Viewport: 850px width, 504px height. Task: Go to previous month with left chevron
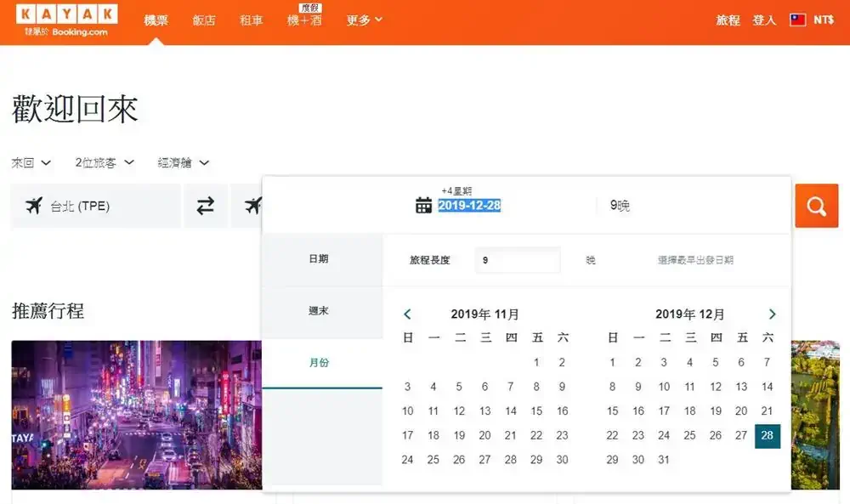pyautogui.click(x=407, y=314)
